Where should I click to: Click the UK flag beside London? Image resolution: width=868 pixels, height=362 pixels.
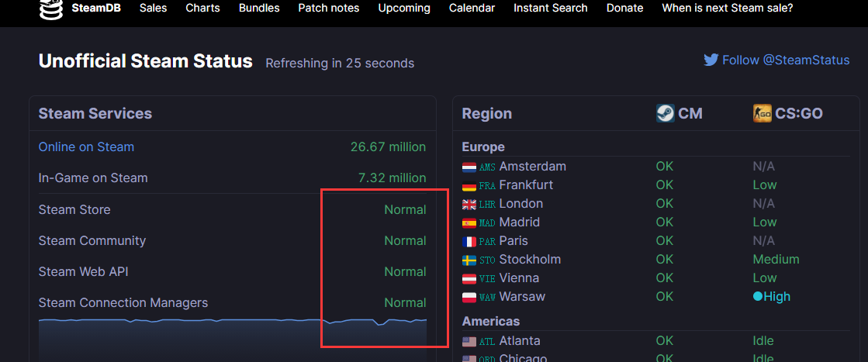click(469, 204)
